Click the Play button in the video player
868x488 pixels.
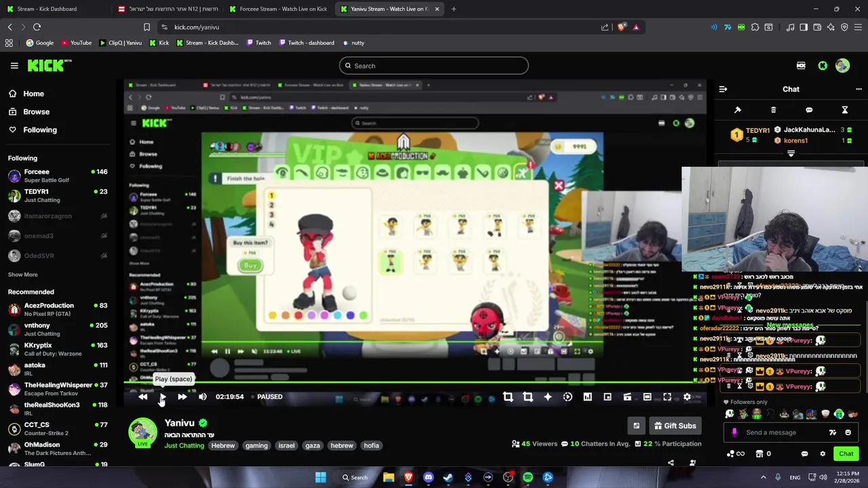[162, 397]
